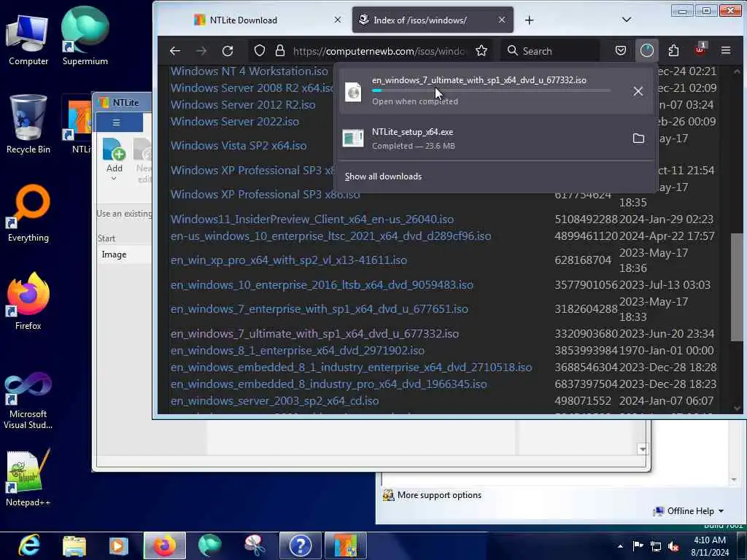The height and width of the screenshot is (560, 747).
Task: Open the Supermium desktop shortcut
Action: [85, 36]
